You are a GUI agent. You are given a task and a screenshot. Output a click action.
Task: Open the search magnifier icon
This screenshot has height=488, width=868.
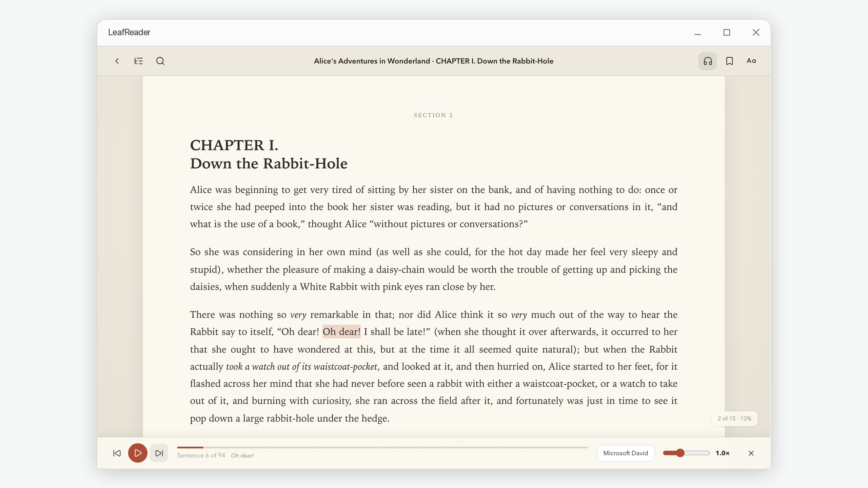click(x=160, y=61)
